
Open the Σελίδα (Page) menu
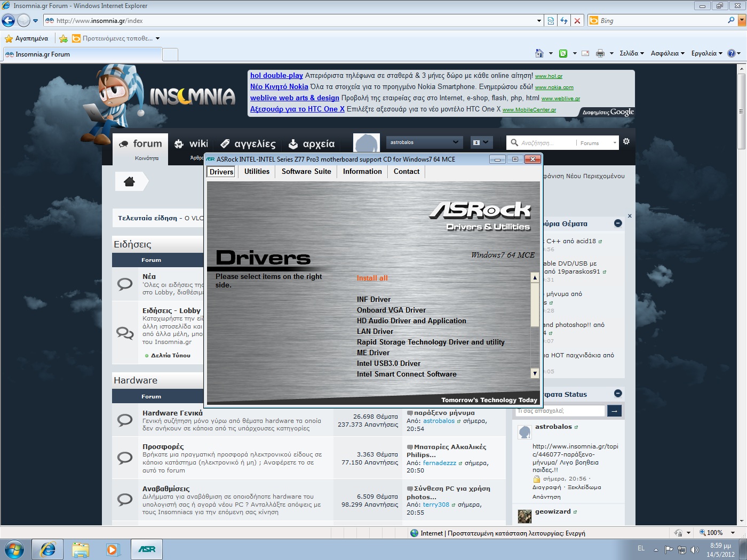(x=632, y=53)
